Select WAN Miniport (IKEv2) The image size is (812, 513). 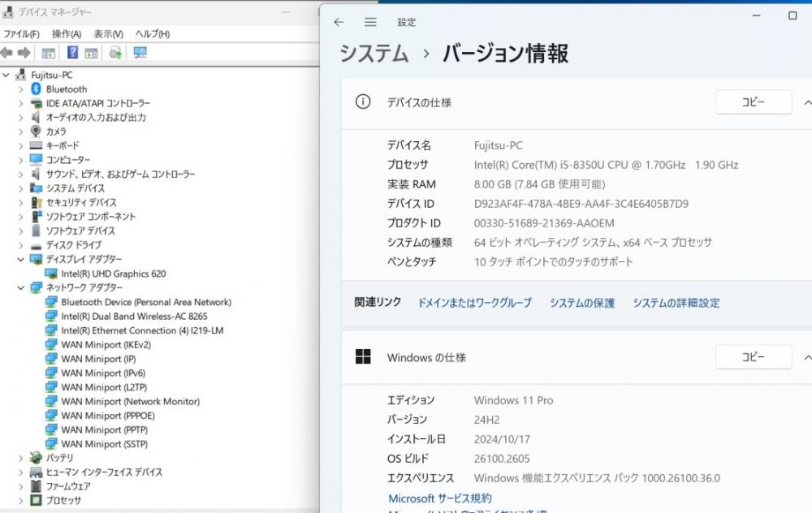[106, 345]
